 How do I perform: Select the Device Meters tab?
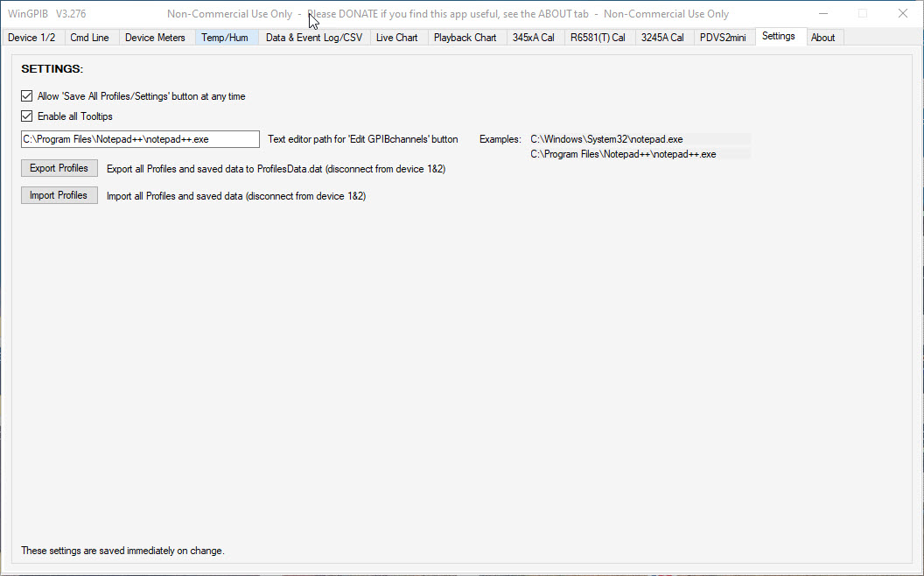coord(155,38)
